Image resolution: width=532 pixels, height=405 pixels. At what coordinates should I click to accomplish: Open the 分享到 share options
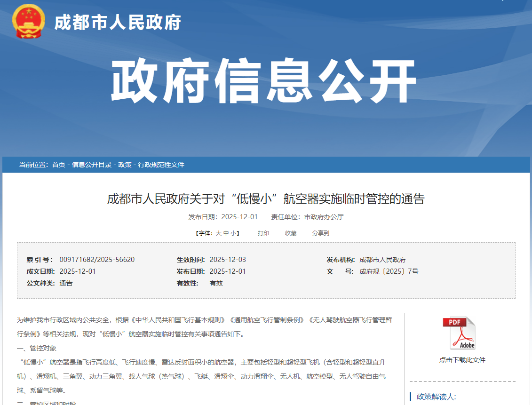321,233
